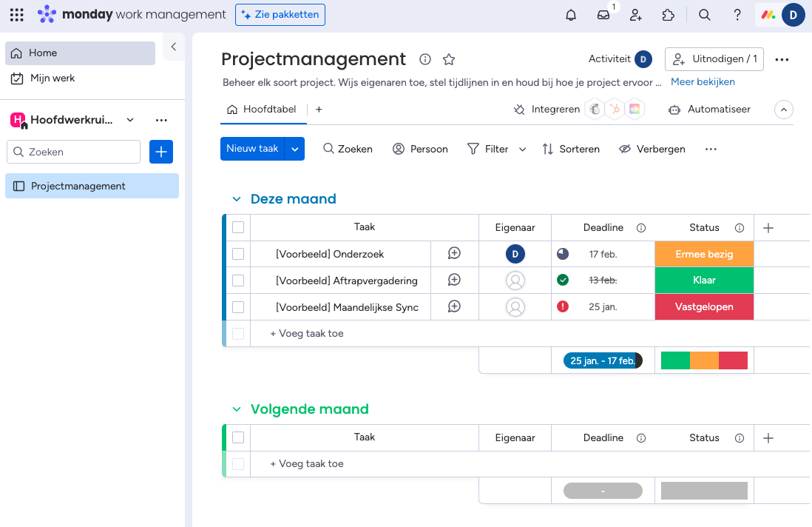The width and height of the screenshot is (812, 527).
Task: Sort the board with Sorteren
Action: click(571, 150)
